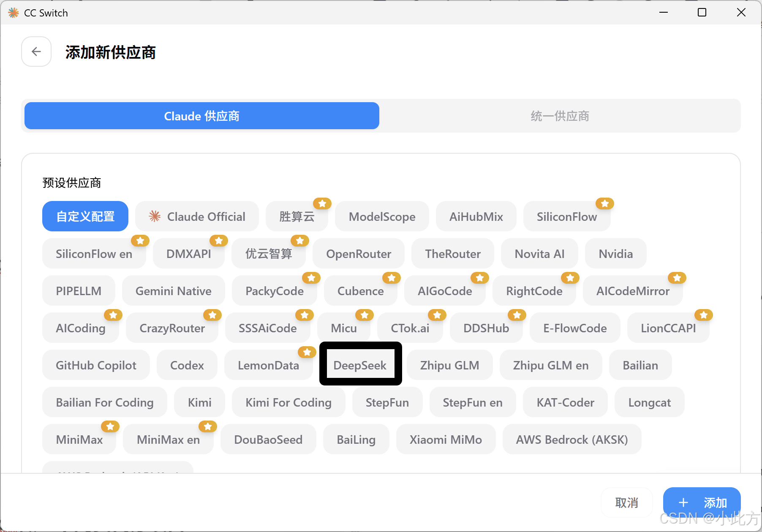Choose the Claude Official preset
762x532 pixels.
197,216
